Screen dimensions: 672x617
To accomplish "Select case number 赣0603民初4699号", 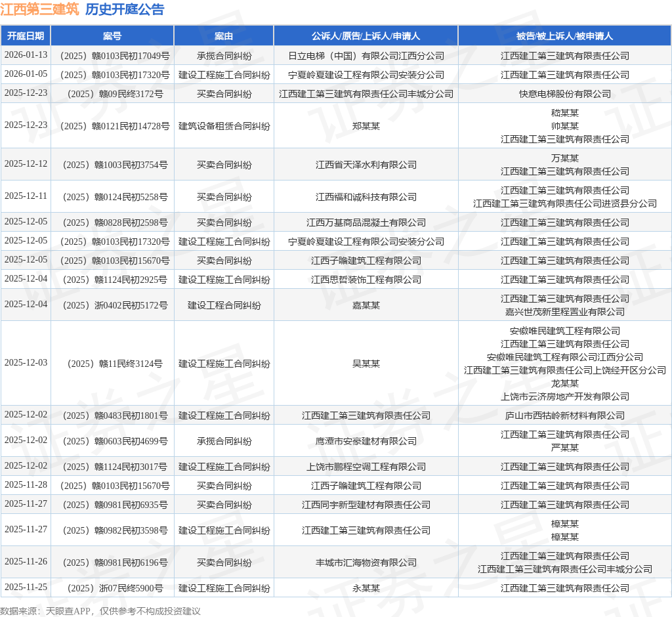I will click(115, 441).
